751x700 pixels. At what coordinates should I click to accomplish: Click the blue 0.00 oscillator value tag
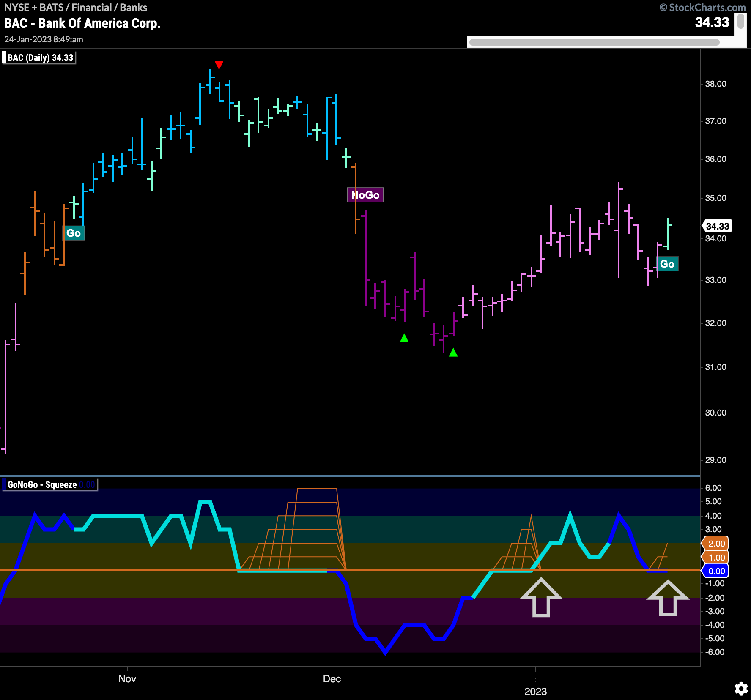716,571
